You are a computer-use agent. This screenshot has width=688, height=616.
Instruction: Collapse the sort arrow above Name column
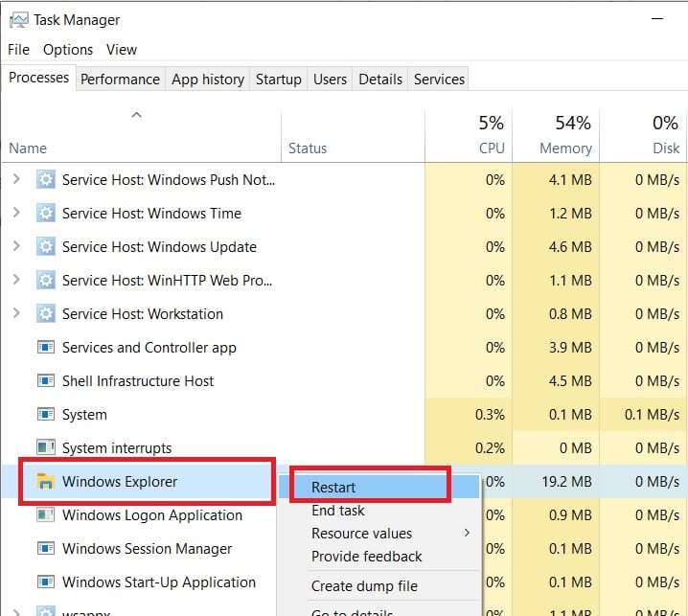[x=136, y=115]
